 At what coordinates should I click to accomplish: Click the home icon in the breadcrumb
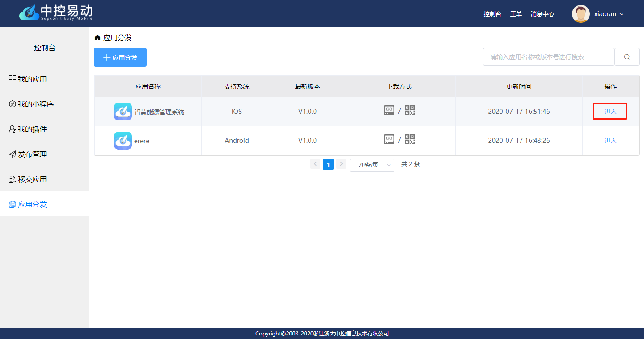coord(97,38)
